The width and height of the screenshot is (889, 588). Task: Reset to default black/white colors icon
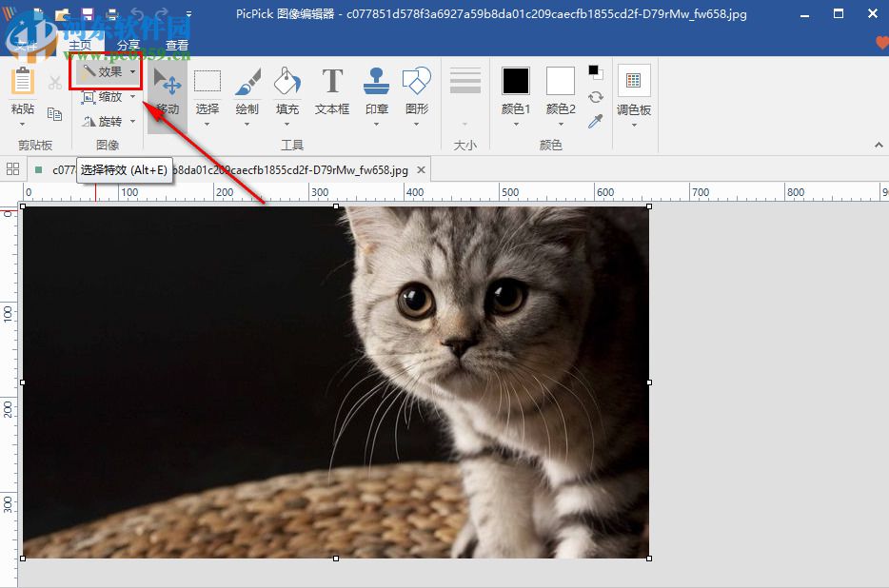[x=596, y=72]
